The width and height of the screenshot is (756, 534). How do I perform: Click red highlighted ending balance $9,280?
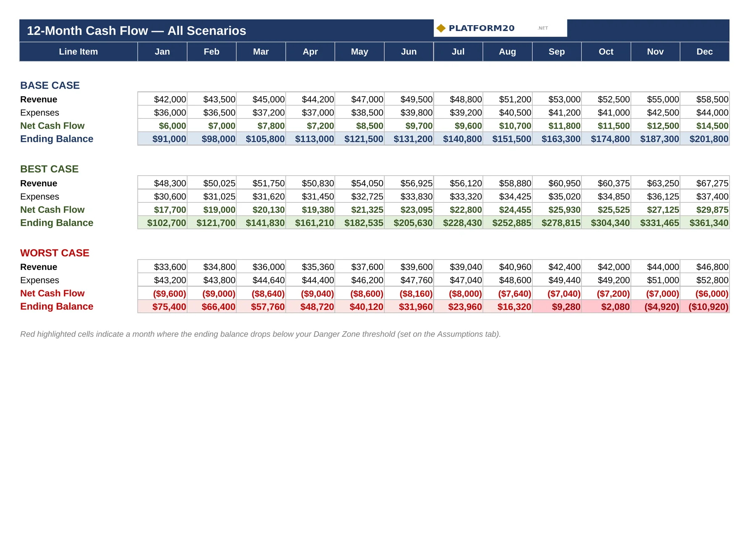(x=557, y=307)
